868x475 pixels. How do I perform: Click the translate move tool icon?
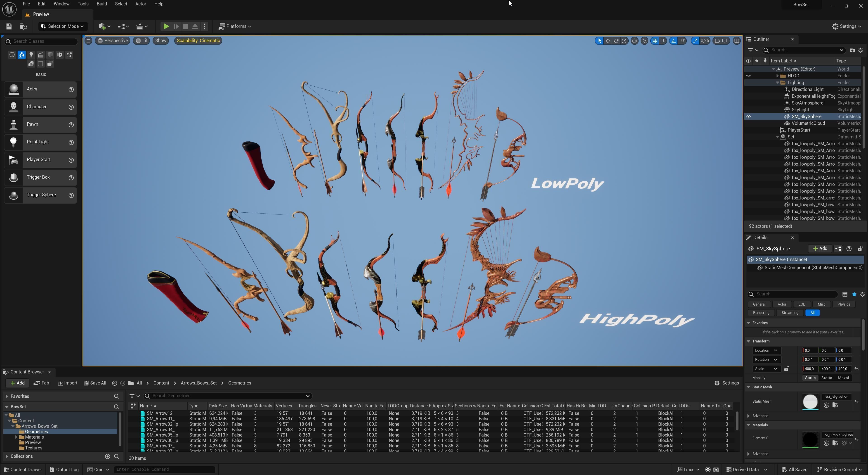click(x=608, y=41)
